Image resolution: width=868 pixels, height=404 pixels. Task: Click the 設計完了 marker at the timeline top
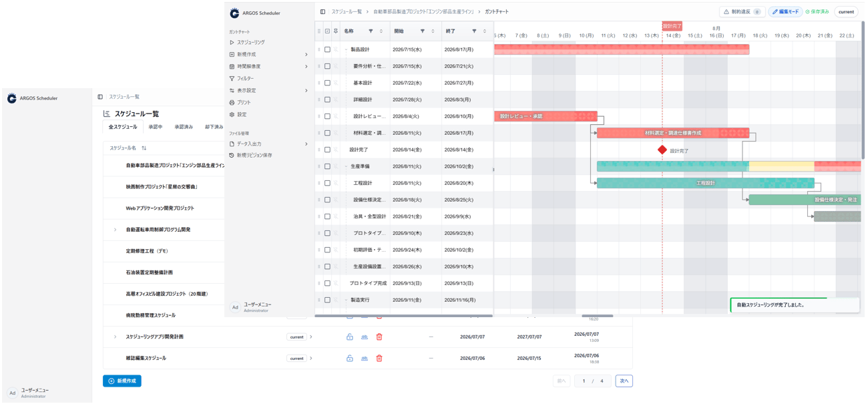click(672, 26)
